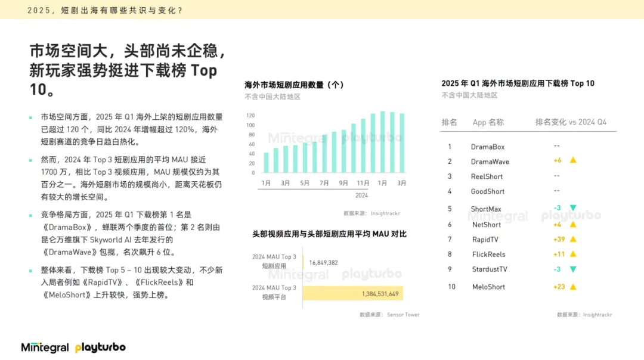The height and width of the screenshot is (360, 644).
Task: Click the down arrow beside ShortMax -3
Action: tap(573, 207)
